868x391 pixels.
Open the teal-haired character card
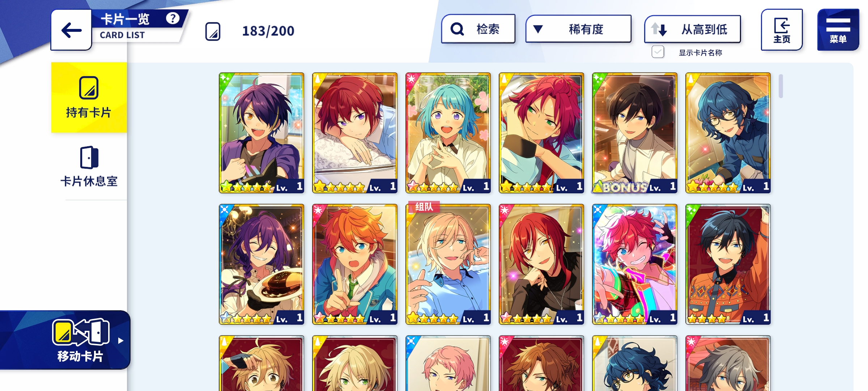448,133
